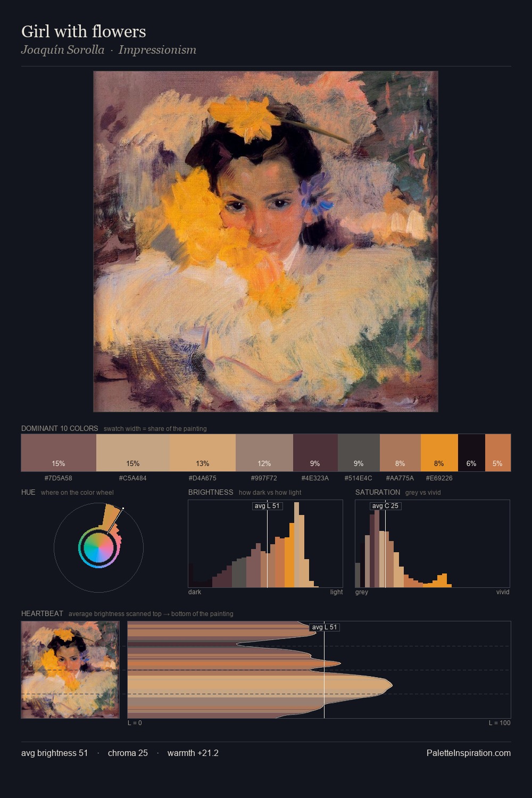Click hex code text '#4E323A'

point(315,478)
